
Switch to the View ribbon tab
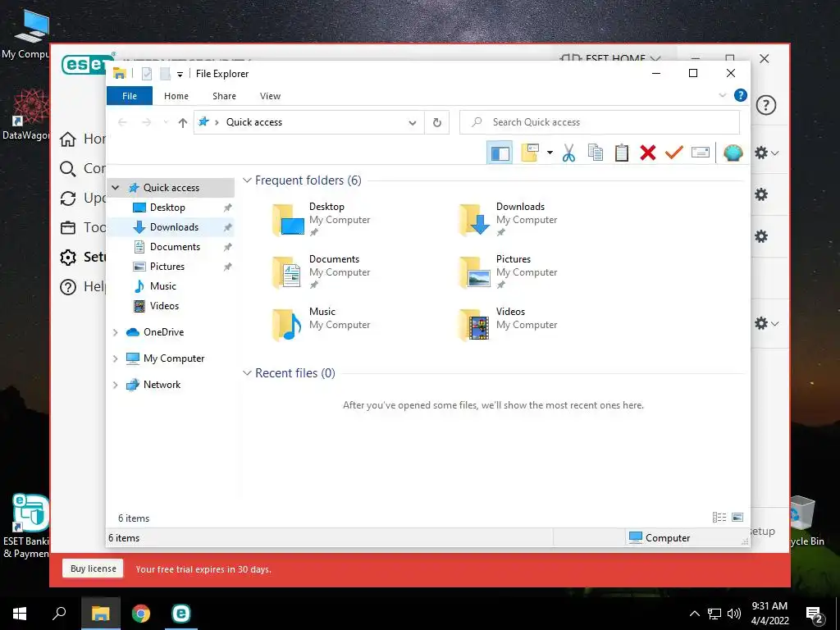click(x=270, y=96)
